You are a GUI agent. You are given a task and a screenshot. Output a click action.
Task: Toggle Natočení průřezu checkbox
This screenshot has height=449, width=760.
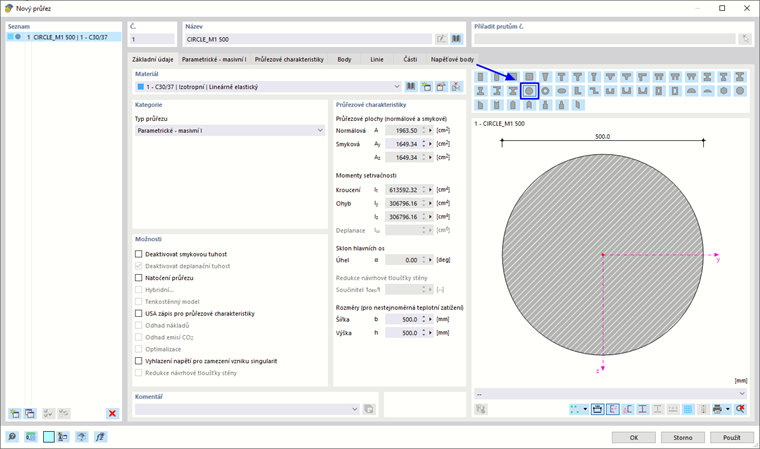(139, 278)
